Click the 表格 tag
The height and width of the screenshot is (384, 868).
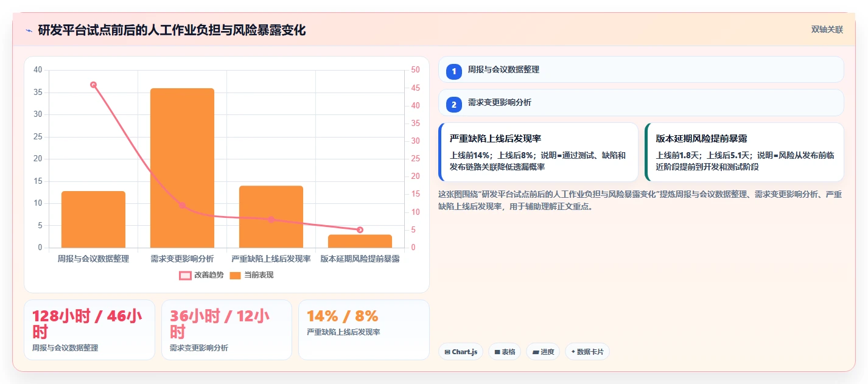(505, 352)
